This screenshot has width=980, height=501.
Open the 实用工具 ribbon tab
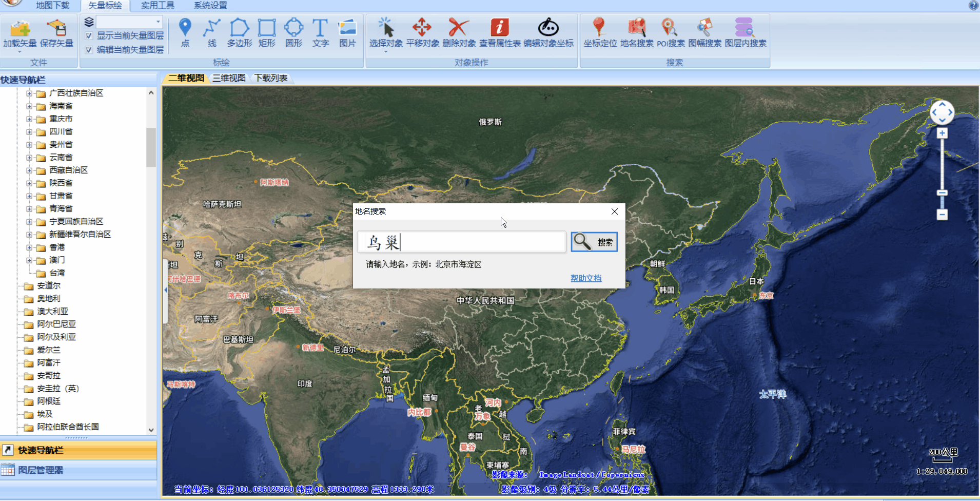[x=158, y=6]
